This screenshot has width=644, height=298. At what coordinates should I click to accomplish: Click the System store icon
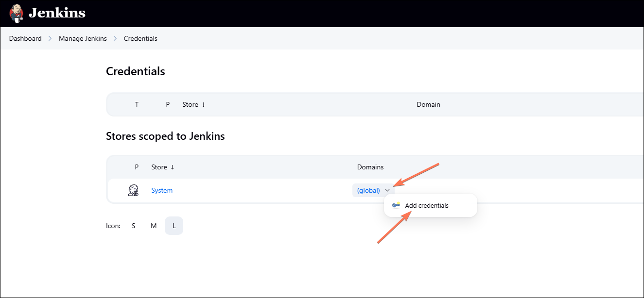coord(133,190)
